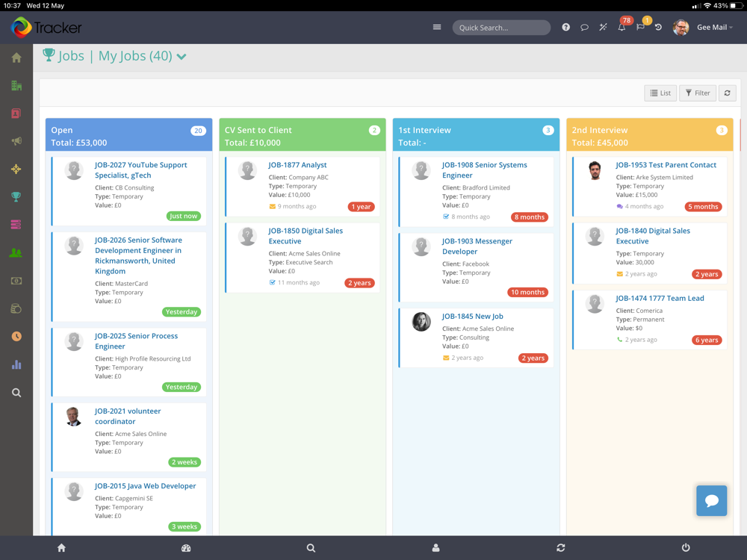747x560 pixels.
Task: Switch to List view
Action: (660, 93)
